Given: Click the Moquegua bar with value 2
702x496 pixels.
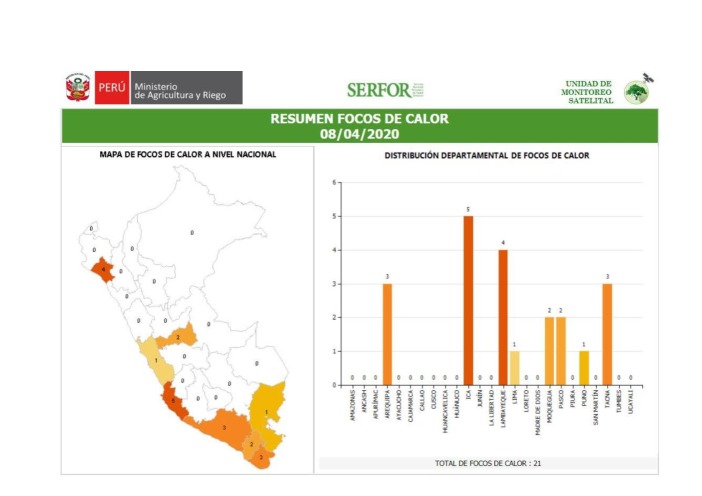Looking at the screenshot, I should click(x=549, y=350).
